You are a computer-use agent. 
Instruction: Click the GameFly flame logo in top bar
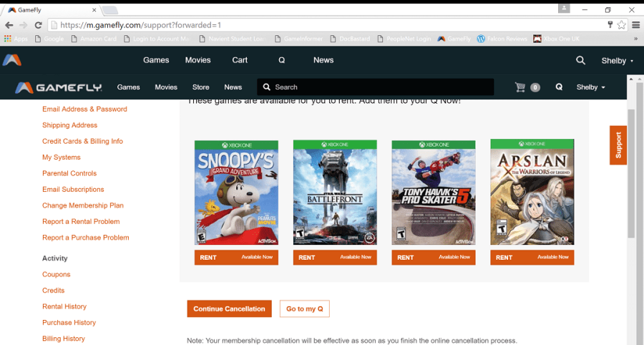click(x=12, y=60)
